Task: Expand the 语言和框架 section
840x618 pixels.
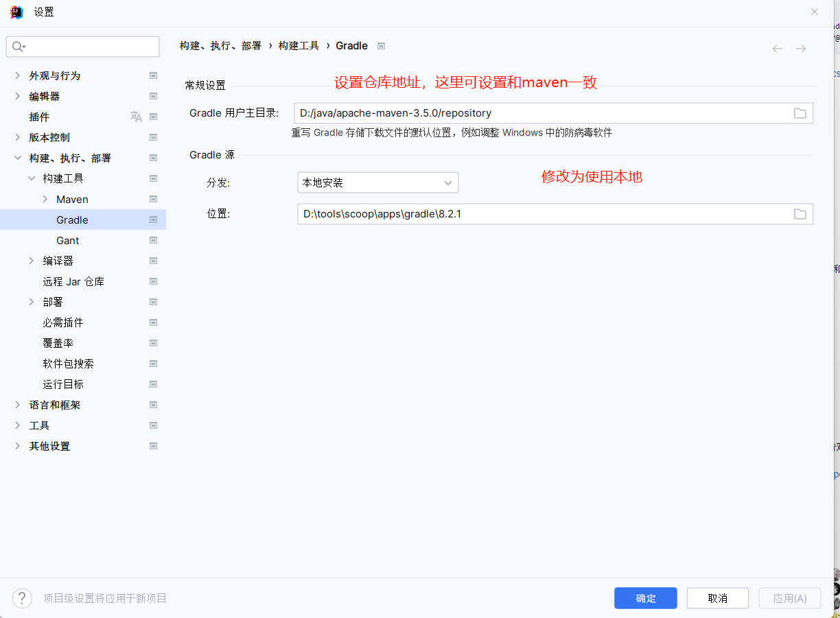Action: pos(18,405)
